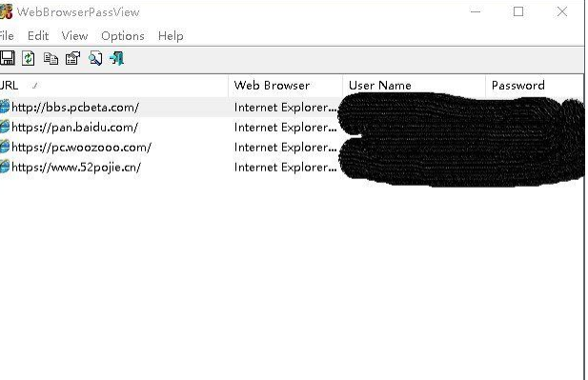
Task: Open the File menu
Action: coord(7,36)
